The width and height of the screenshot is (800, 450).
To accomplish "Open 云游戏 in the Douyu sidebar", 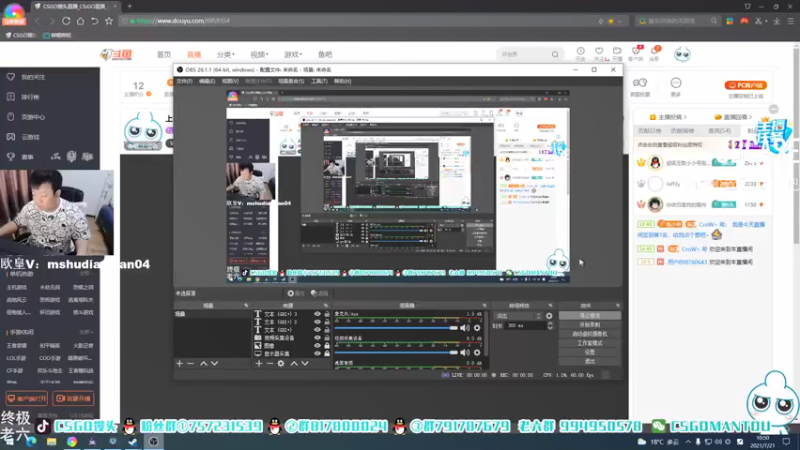I will pos(30,137).
